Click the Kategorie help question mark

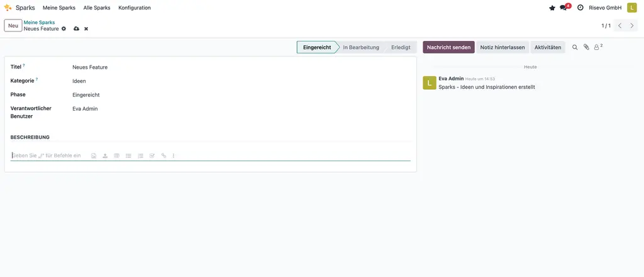pos(36,79)
